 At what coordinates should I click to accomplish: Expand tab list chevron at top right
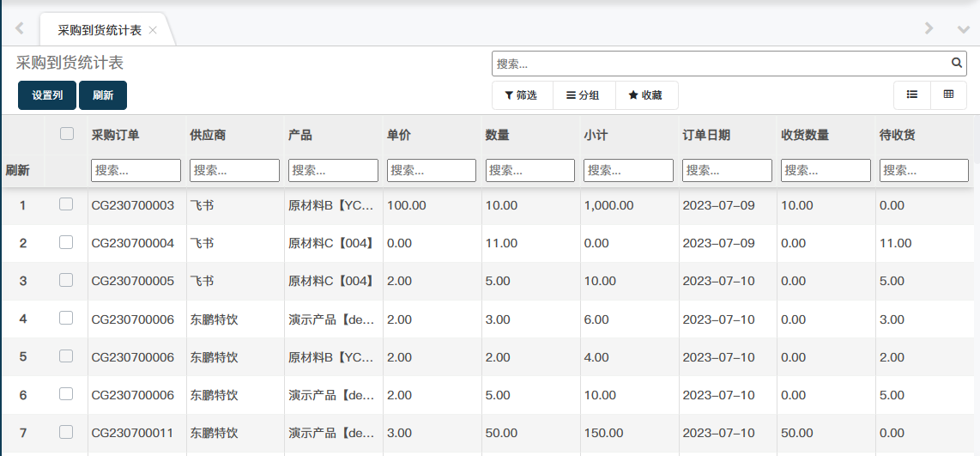click(963, 28)
